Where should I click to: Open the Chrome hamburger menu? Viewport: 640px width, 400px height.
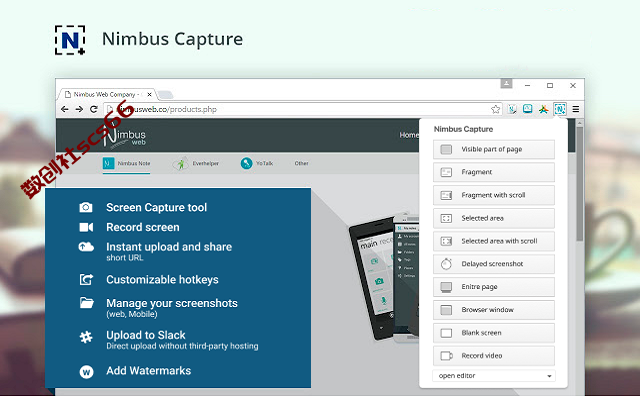(576, 109)
